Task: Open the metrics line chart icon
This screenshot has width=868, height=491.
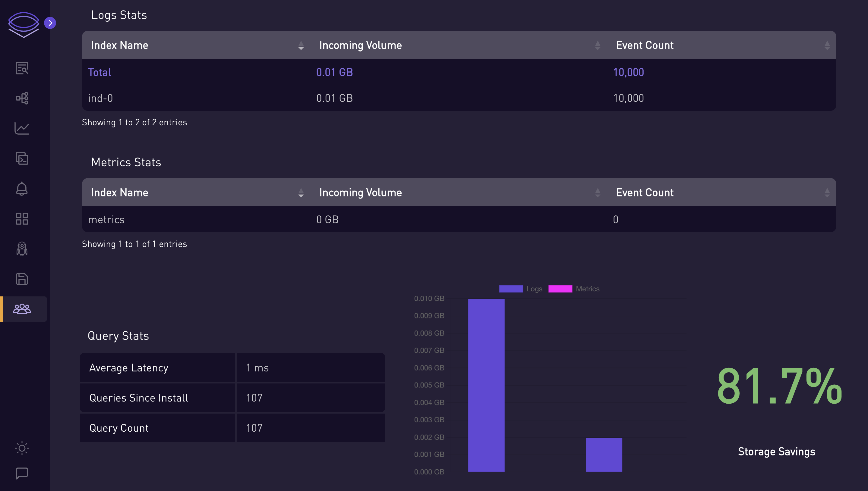Action: click(x=22, y=128)
